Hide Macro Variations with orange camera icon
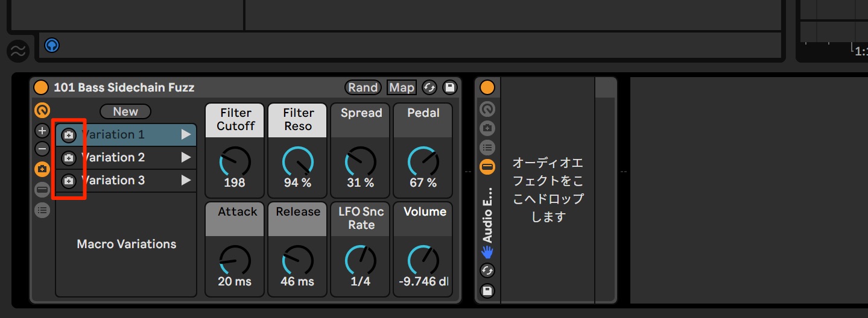868x318 pixels. (42, 170)
